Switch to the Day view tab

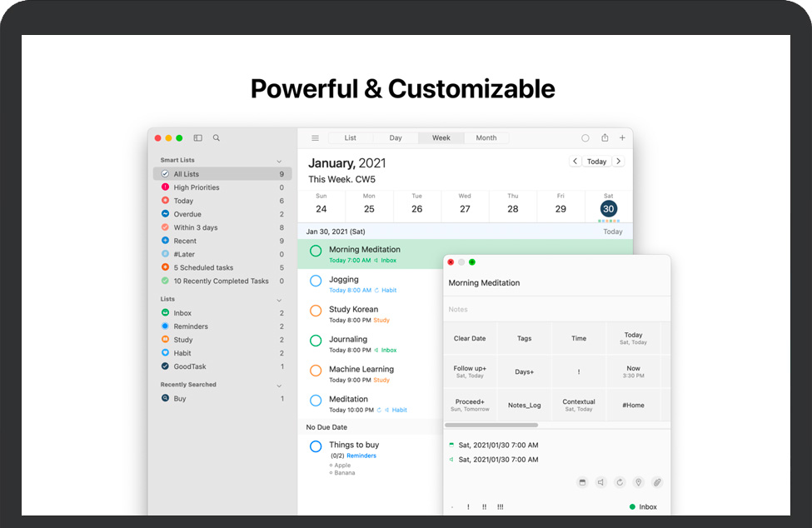pos(396,137)
